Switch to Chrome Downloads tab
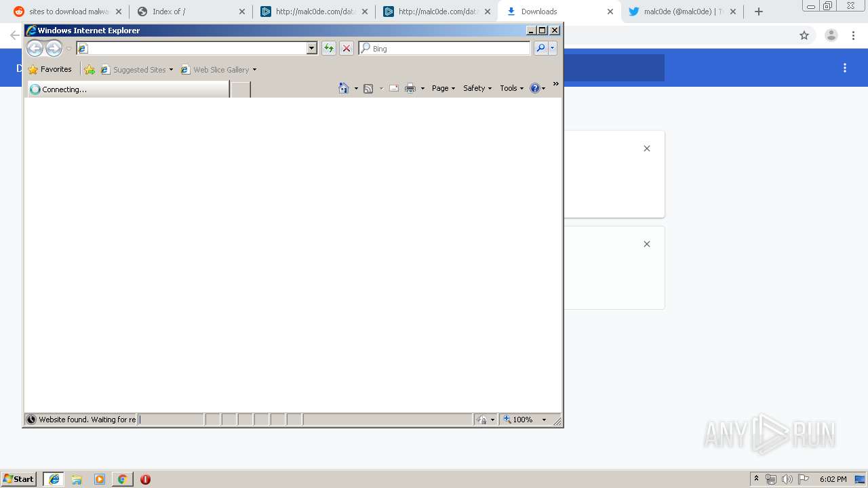 (559, 12)
